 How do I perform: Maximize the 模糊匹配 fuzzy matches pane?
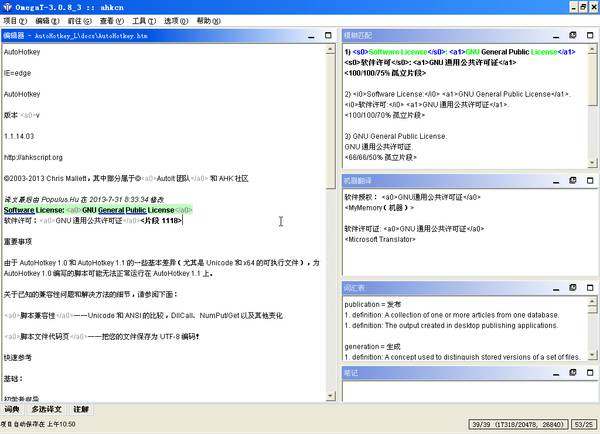point(590,35)
